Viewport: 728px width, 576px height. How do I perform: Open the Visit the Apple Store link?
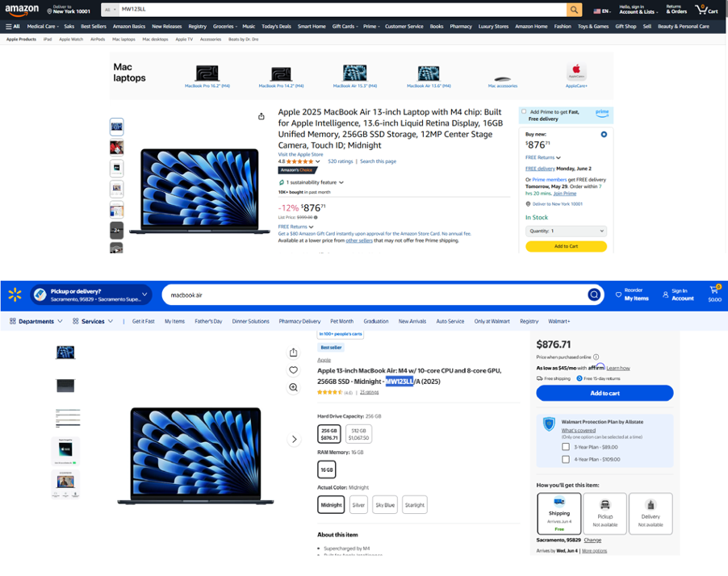[300, 155]
